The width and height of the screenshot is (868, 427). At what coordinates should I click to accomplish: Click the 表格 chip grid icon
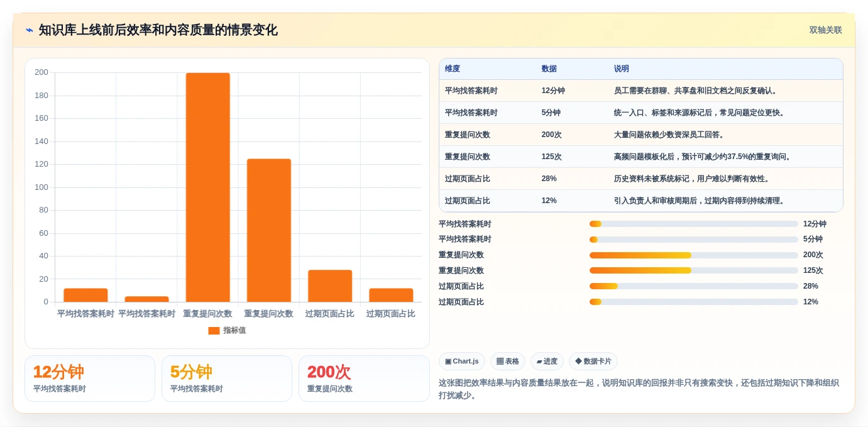[x=500, y=362]
